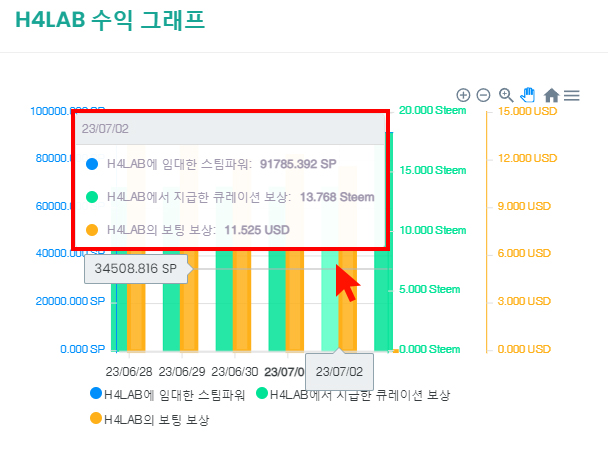Screen dimensions: 608x455
Task: Click the 0.000 USD axis label
Action: [524, 349]
